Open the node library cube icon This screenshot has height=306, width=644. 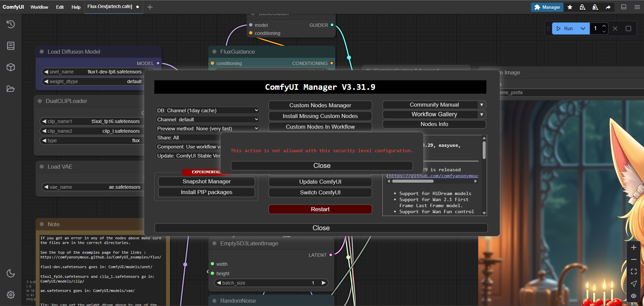pyautogui.click(x=11, y=67)
